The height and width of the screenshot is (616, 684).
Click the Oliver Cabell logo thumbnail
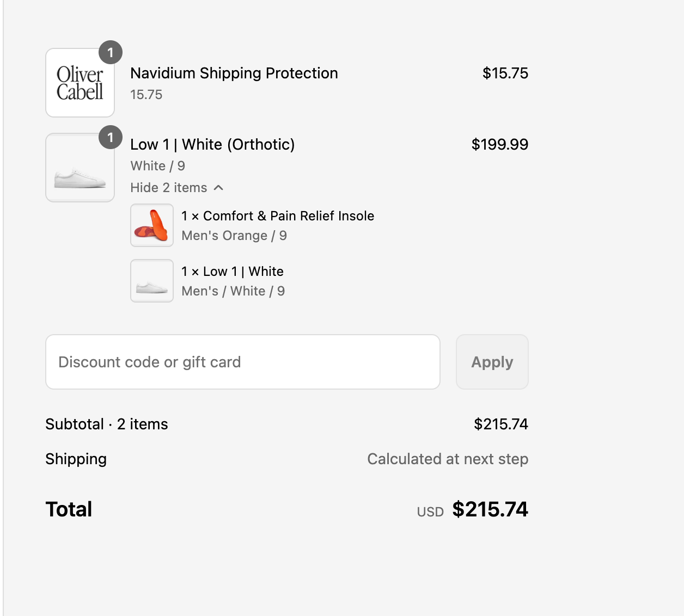(x=80, y=83)
